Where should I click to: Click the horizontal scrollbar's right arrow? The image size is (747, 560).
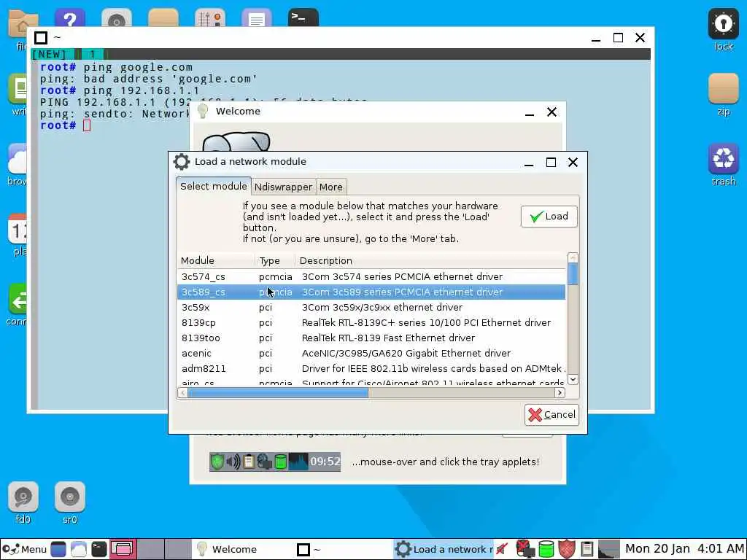pyautogui.click(x=560, y=392)
